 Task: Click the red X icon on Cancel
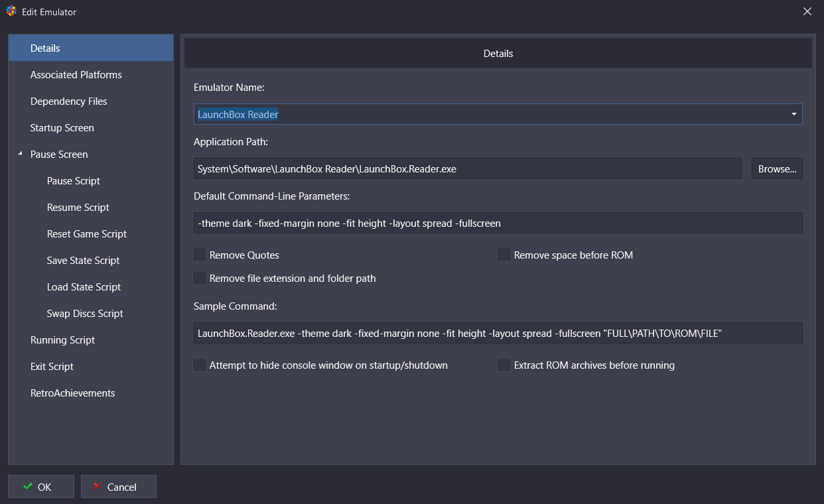coord(98,486)
